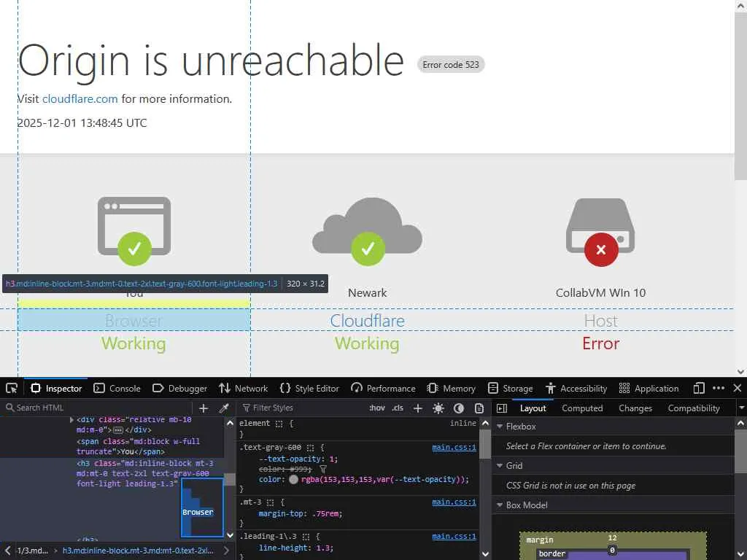The image size is (747, 560).
Task: Select the Changes sidebar tab
Action: click(x=635, y=408)
